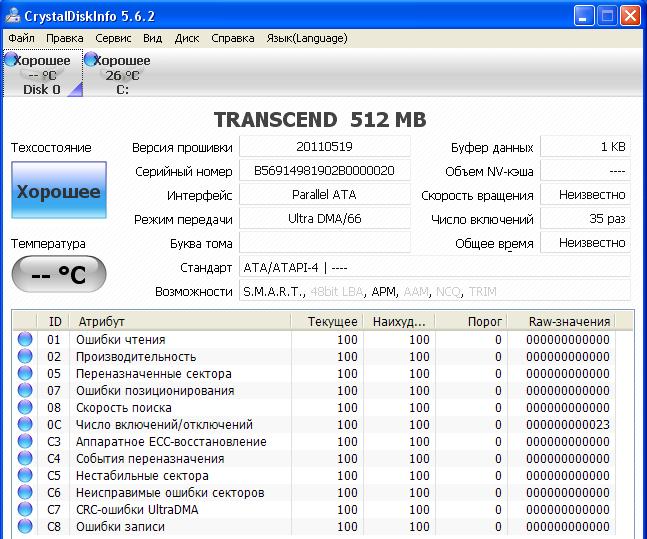
Task: Click the blue health orb on C: tab
Action: click(x=91, y=59)
